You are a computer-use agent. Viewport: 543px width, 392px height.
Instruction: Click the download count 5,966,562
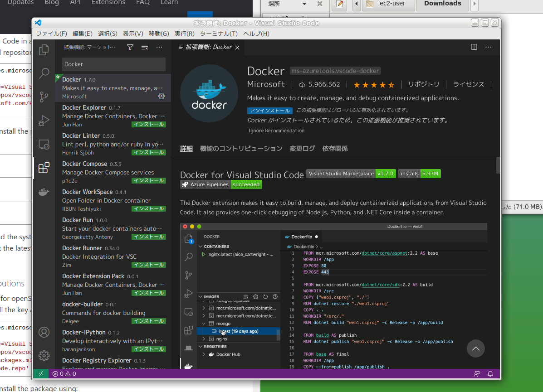[319, 84]
